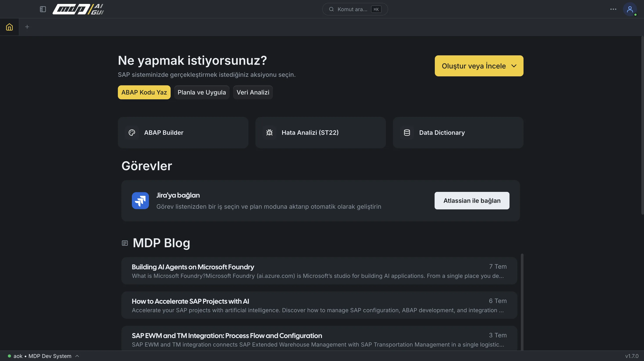Click the MDP AI GUI logo
644x361 pixels.
tap(78, 9)
